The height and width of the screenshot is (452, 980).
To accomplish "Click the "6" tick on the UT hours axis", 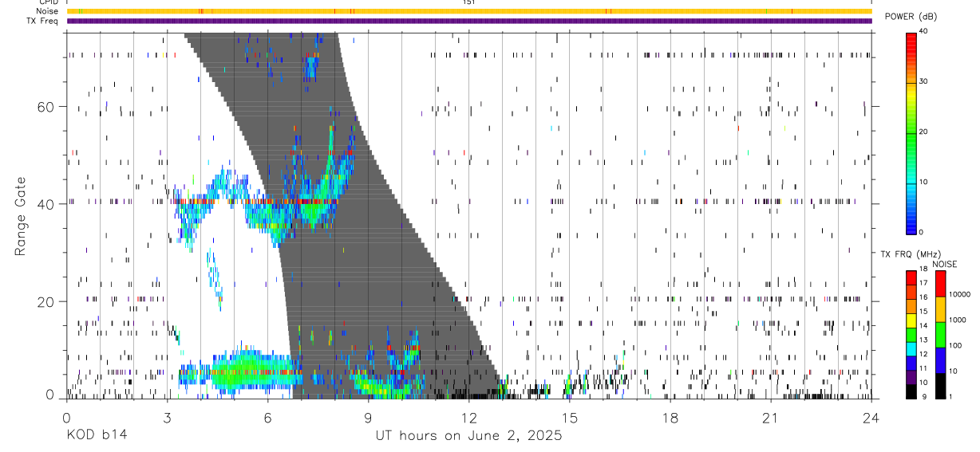I will pos(268,416).
